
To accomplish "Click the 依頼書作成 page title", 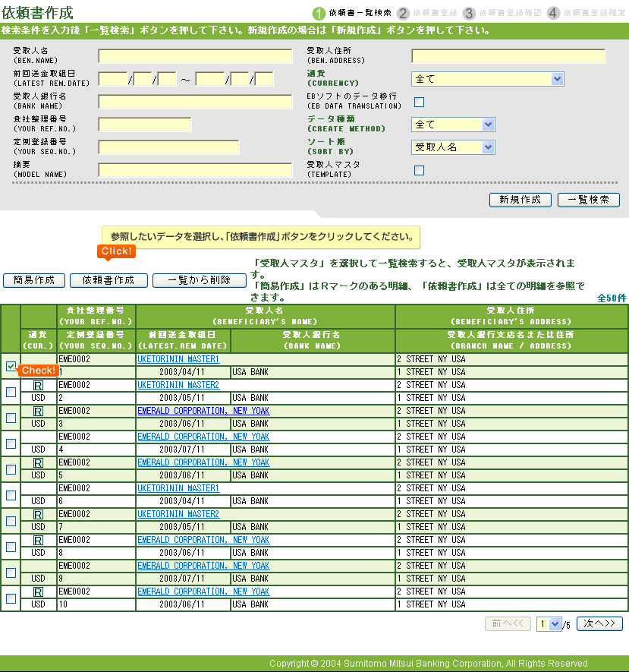I will (37, 13).
